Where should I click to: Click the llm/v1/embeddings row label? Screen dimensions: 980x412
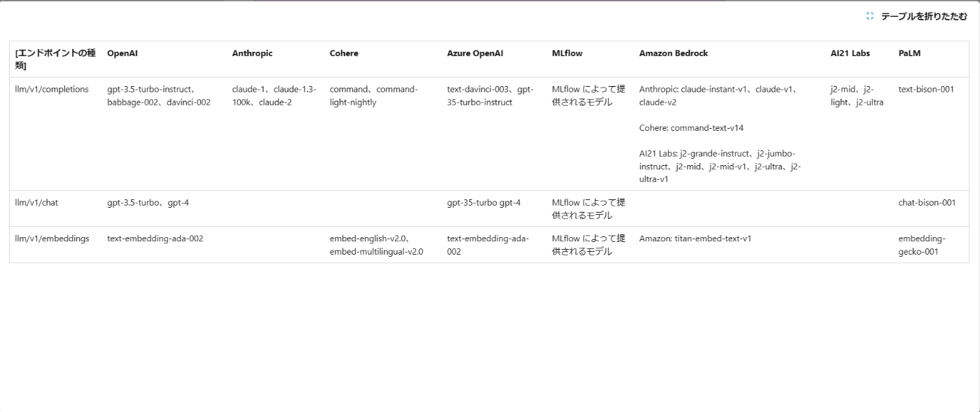point(52,239)
